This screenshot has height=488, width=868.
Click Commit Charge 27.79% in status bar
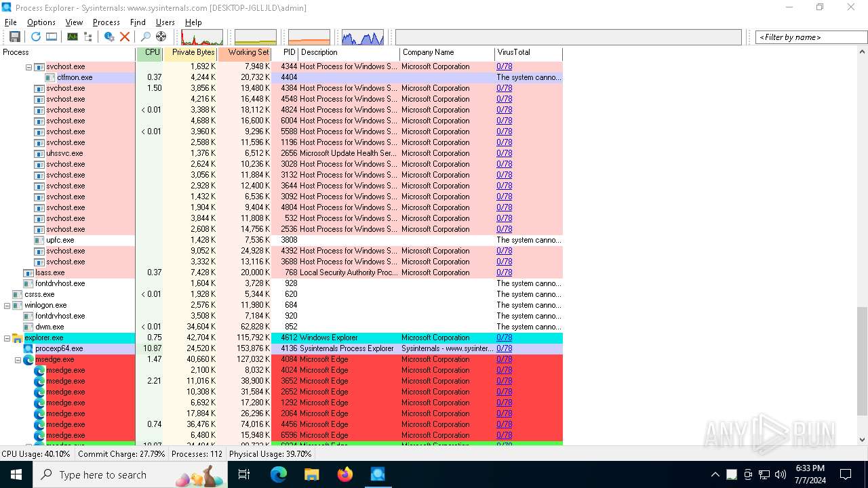pos(121,454)
